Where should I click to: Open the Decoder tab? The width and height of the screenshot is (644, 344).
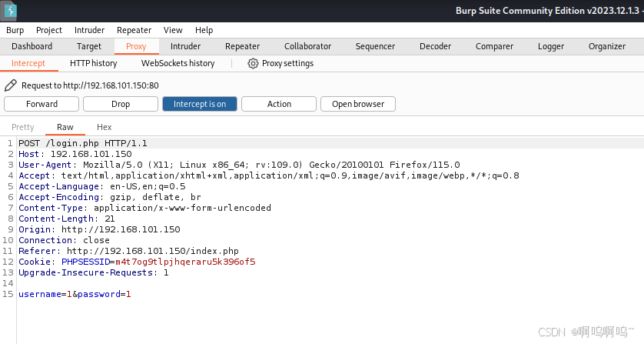(x=436, y=46)
